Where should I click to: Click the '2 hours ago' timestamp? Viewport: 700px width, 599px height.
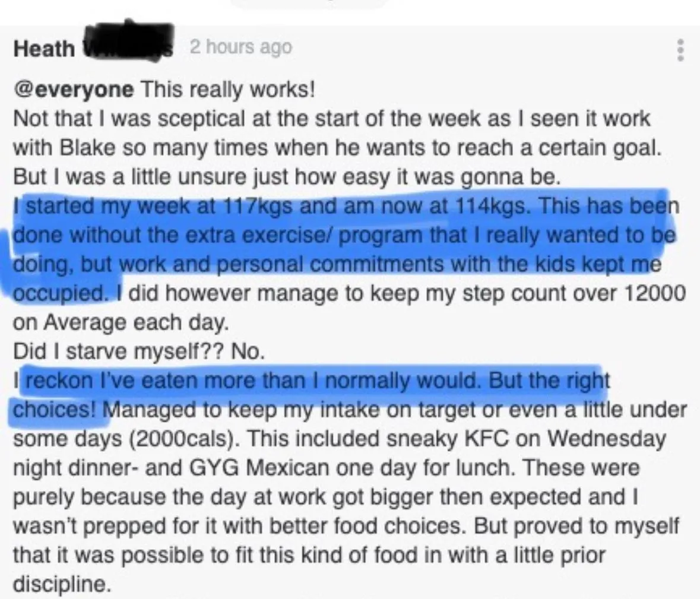pos(241,47)
